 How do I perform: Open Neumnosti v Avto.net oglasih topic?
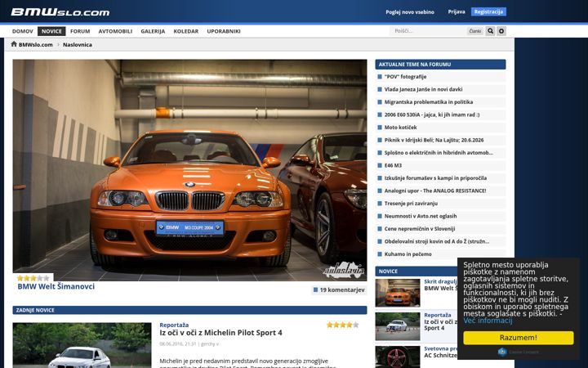pos(421,216)
